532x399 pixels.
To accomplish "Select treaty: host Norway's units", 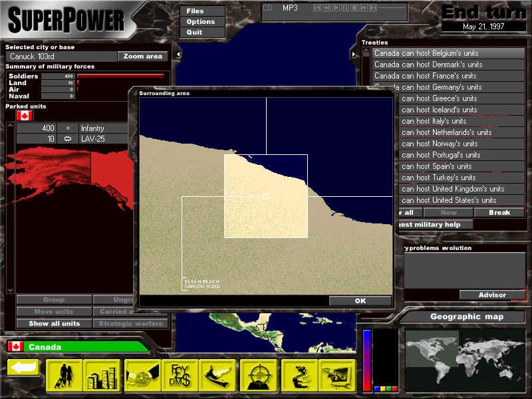I will (x=462, y=144).
